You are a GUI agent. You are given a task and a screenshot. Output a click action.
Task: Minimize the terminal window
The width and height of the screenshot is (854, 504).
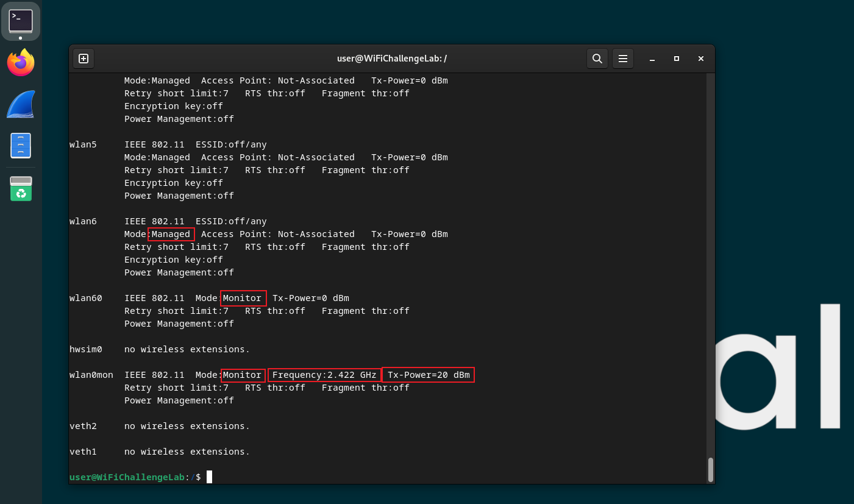(652, 59)
